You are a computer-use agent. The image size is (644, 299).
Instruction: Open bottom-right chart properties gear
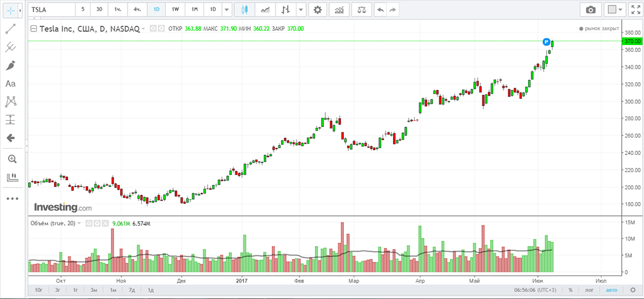[x=632, y=290]
